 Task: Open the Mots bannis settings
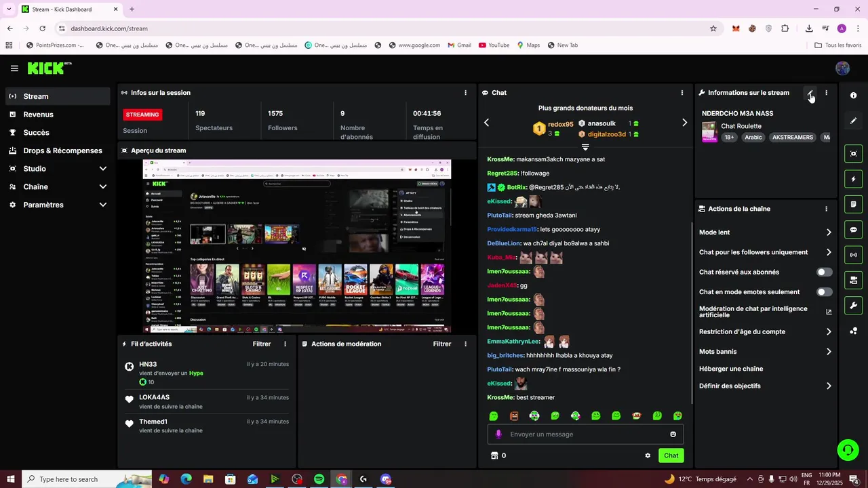(x=766, y=352)
